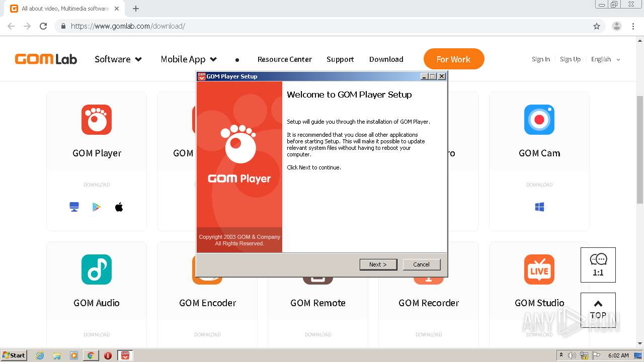Reload the page
This screenshot has height=362, width=644.
(x=43, y=26)
